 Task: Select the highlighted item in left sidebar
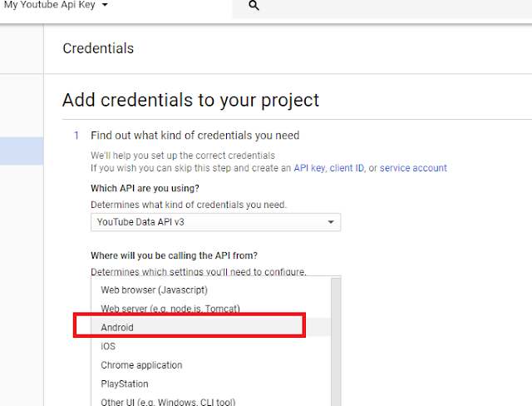(22, 151)
